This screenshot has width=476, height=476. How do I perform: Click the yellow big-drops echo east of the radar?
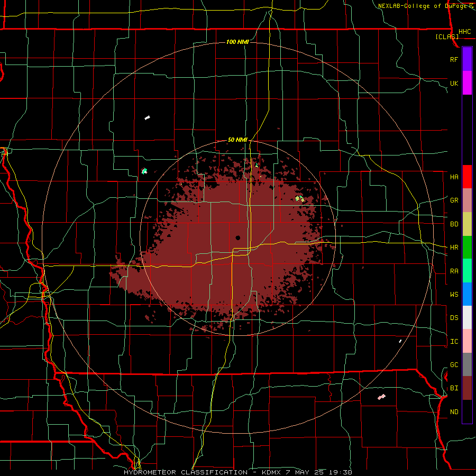click(x=300, y=199)
